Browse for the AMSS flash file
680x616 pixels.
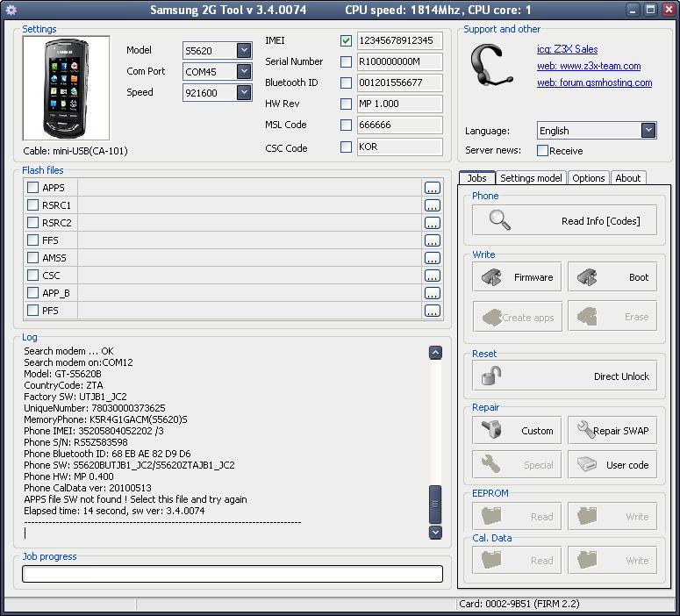point(432,258)
